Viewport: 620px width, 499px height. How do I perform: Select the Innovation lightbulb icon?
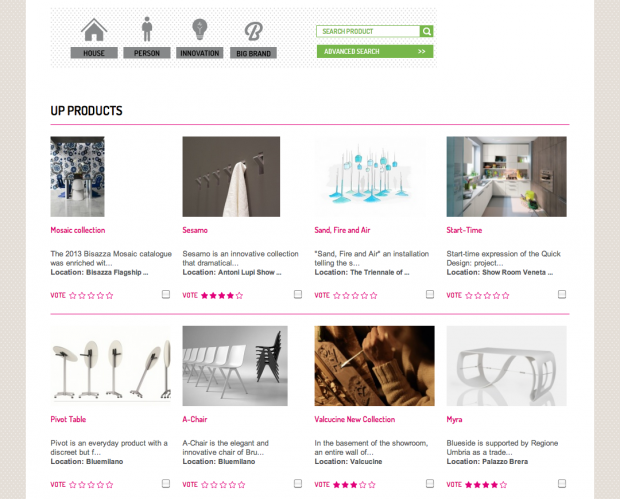click(199, 30)
